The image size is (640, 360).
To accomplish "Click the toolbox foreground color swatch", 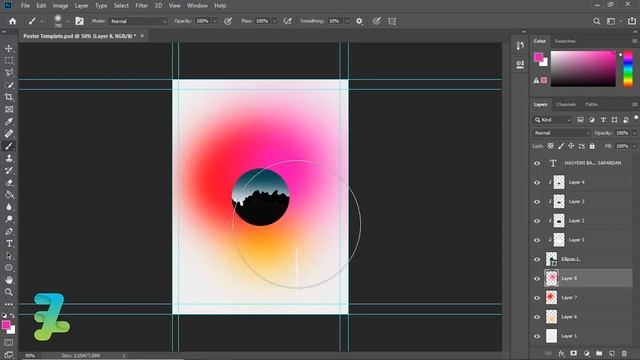I will (x=6, y=325).
